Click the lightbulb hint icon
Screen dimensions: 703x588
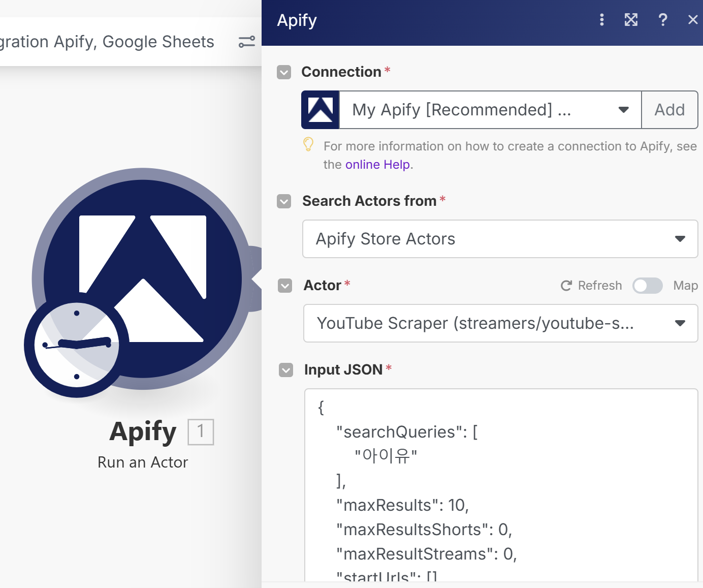[308, 144]
